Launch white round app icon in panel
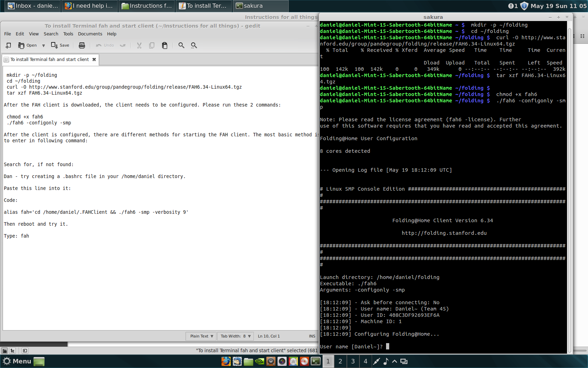Image resolution: width=588 pixels, height=368 pixels. 293,361
